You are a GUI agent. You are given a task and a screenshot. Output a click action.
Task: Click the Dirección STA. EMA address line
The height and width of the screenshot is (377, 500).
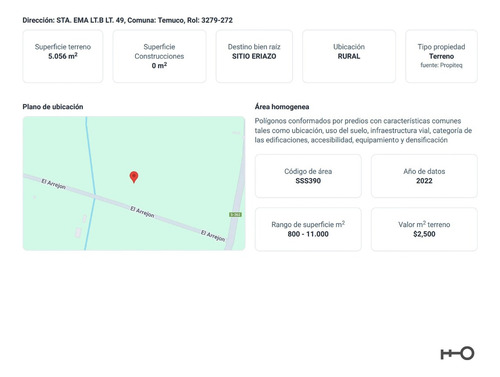[x=127, y=20]
